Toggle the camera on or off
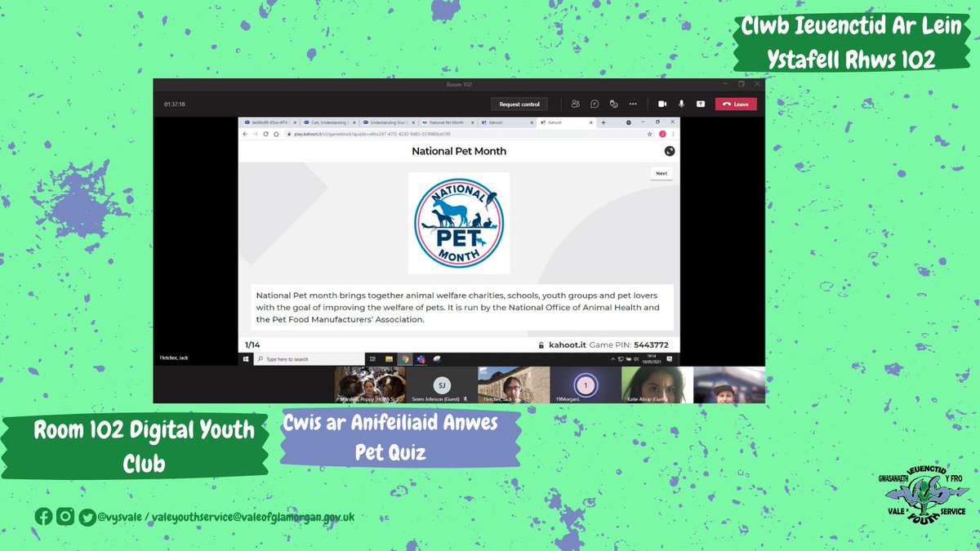Screen dimensions: 980x551 coord(662,104)
